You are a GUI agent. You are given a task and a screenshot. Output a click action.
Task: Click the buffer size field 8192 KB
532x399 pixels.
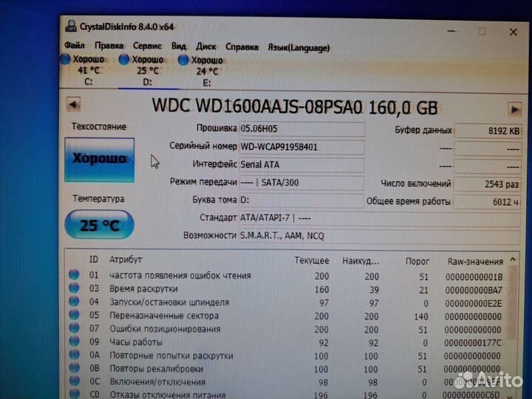488,131
